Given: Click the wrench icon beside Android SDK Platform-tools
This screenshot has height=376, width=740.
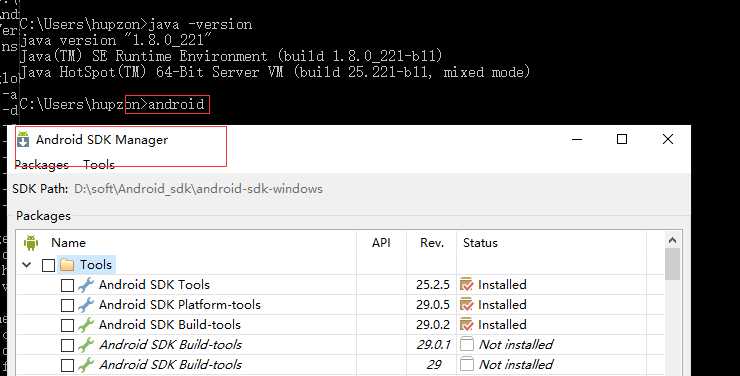Looking at the screenshot, I should (x=86, y=305).
